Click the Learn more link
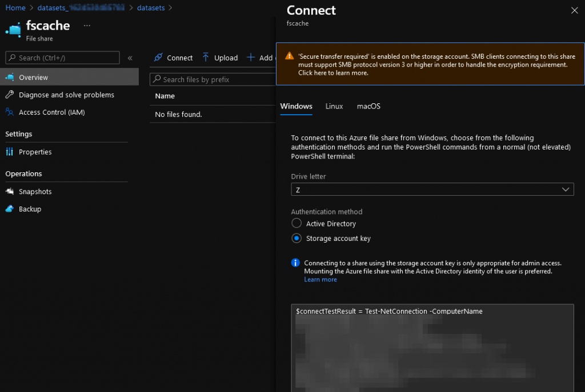The image size is (585, 392). (320, 280)
